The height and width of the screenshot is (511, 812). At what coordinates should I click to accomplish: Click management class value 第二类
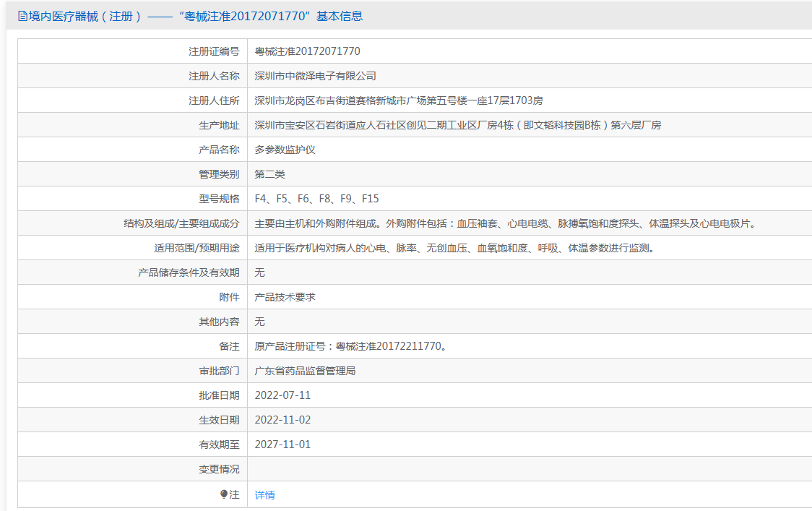click(x=269, y=174)
